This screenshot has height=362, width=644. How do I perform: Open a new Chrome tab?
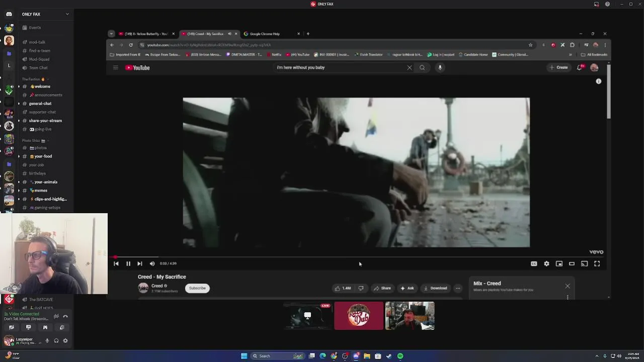pos(308,34)
